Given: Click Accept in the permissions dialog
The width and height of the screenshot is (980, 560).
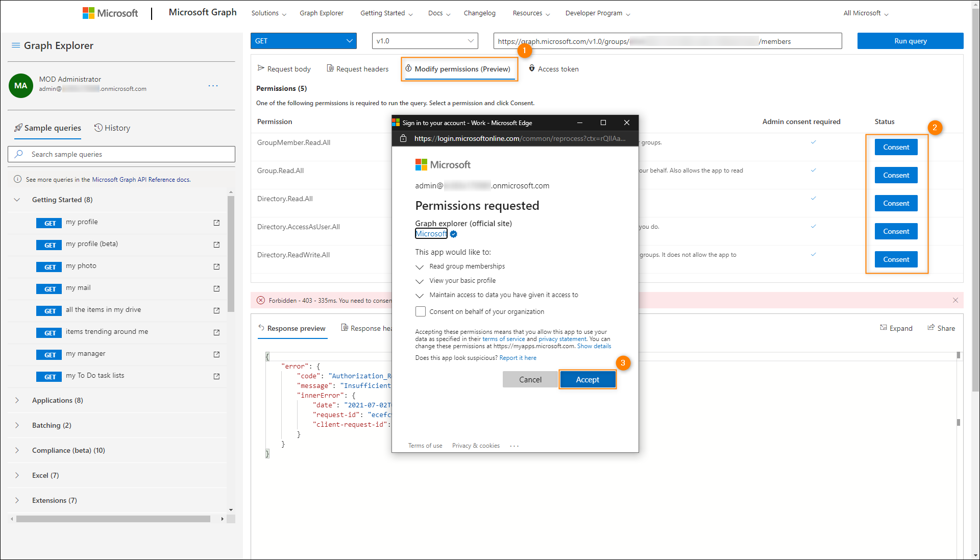Looking at the screenshot, I should tap(587, 379).
